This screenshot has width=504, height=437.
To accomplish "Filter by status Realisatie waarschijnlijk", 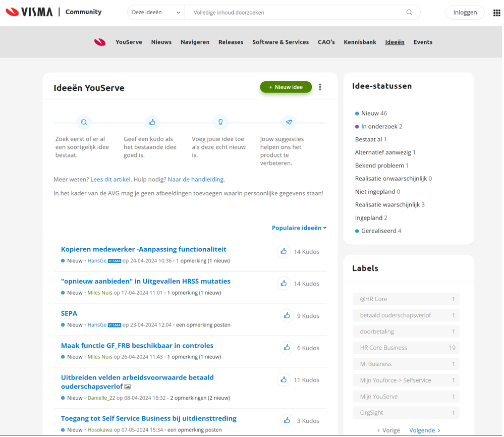I will click(x=389, y=205).
